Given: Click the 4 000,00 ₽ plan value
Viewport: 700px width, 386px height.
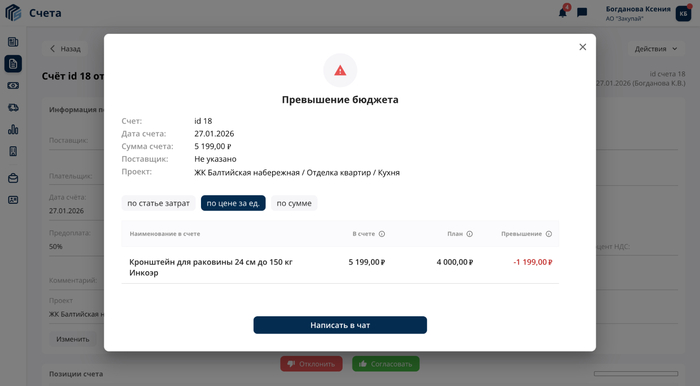Looking at the screenshot, I should click(455, 262).
